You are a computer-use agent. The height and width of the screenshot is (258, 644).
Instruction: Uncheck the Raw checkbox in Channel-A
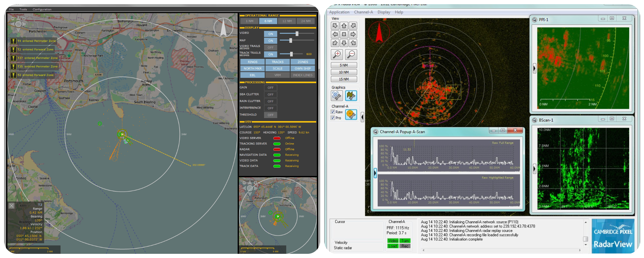(333, 112)
